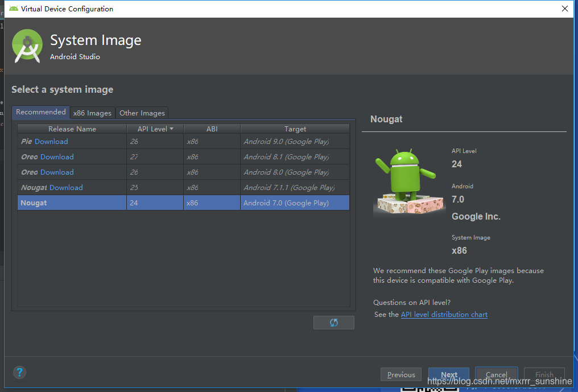Click the Previous button
This screenshot has width=578, height=392.
coord(401,375)
